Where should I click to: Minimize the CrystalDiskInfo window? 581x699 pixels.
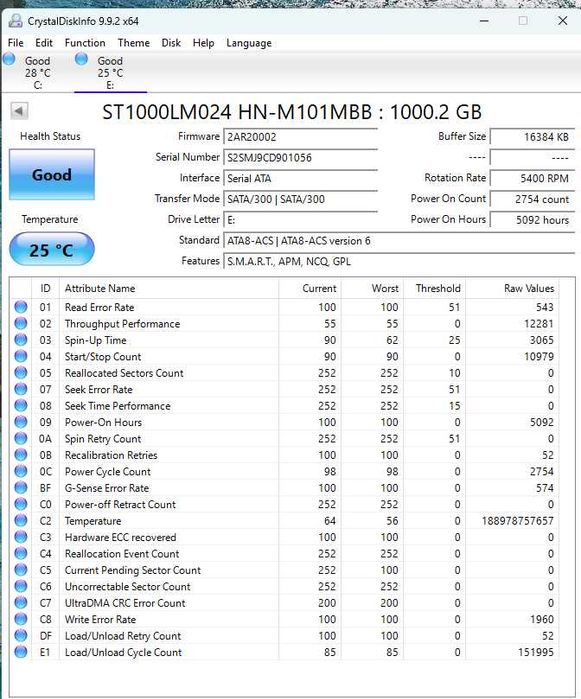484,21
